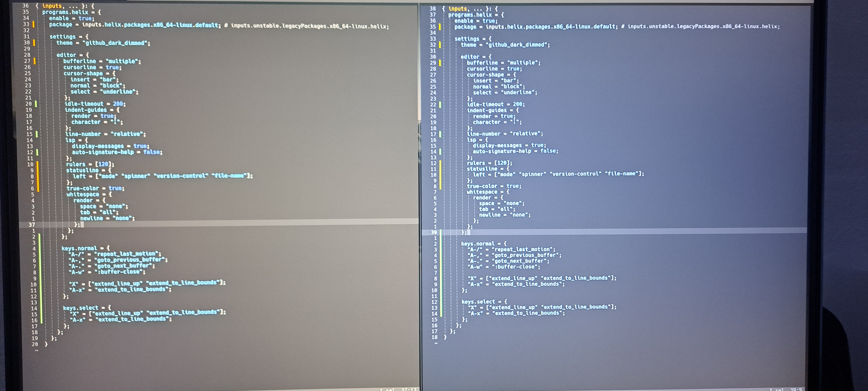Click 'settings = {' in the right pane
868x391 pixels.
tap(473, 39)
